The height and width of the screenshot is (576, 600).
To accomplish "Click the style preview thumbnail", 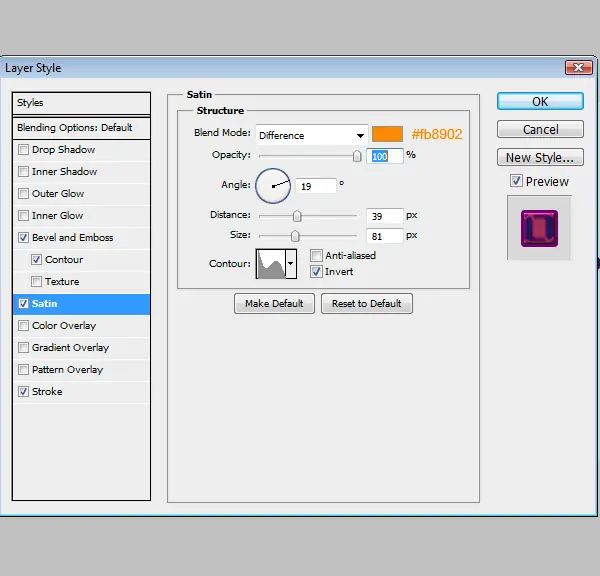I will click(x=539, y=228).
